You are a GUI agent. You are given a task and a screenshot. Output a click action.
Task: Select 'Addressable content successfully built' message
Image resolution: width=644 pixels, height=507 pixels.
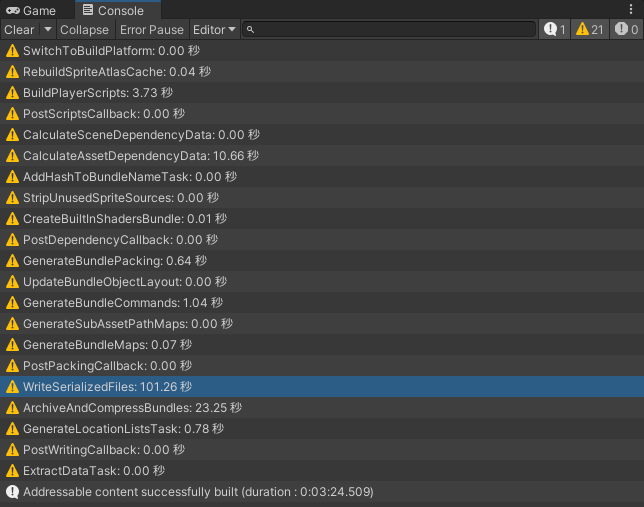(322, 492)
